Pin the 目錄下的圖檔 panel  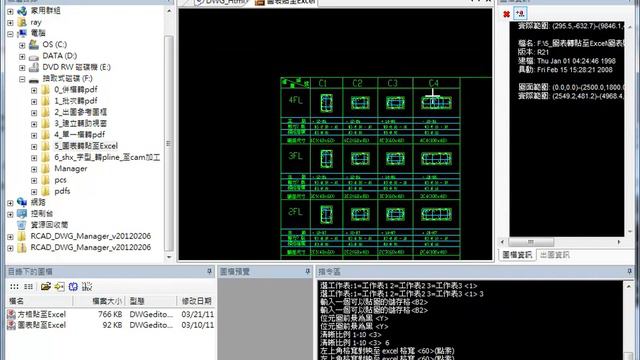pos(209,271)
